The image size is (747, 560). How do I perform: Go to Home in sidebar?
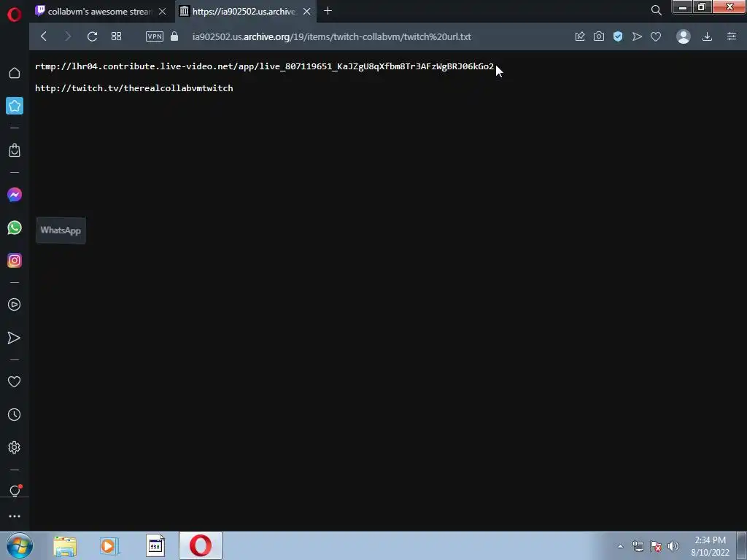[15, 73]
